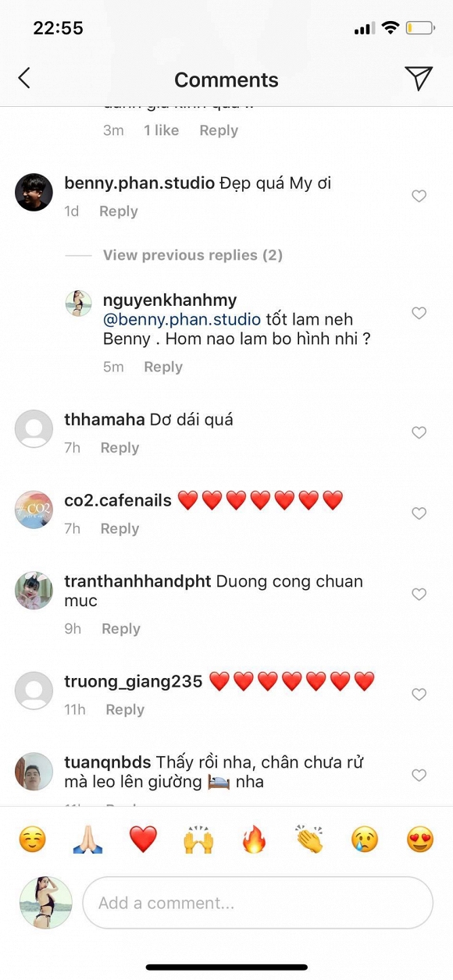Select the red heart quick reaction
Screen dimensions: 453x980
pyautogui.click(x=142, y=836)
